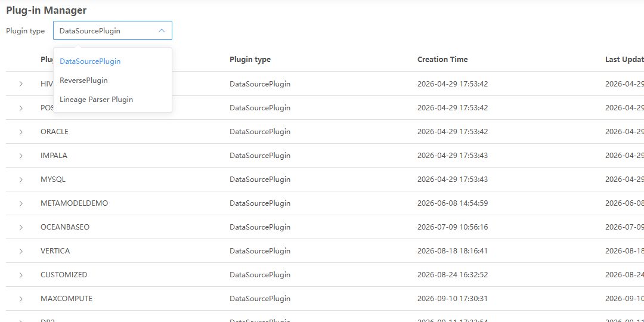
Task: Click the Plugin type column header
Action: 250,60
